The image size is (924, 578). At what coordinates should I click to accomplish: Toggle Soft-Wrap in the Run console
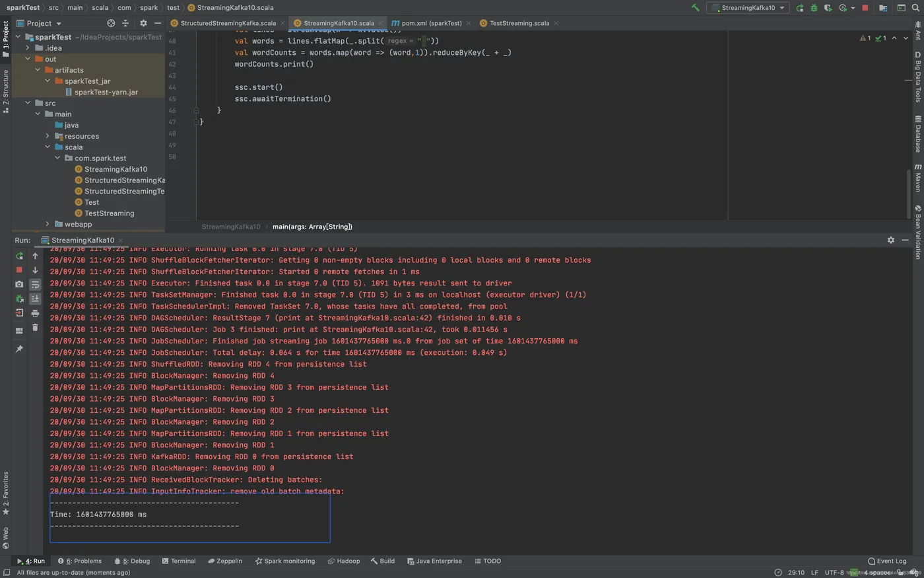tap(35, 285)
